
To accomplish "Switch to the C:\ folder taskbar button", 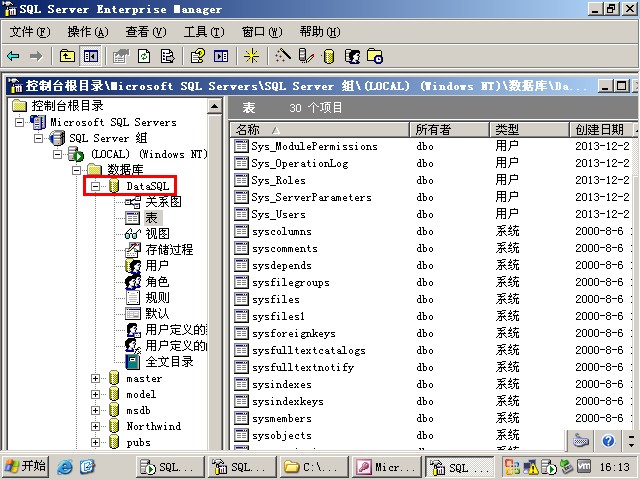I will (312, 467).
